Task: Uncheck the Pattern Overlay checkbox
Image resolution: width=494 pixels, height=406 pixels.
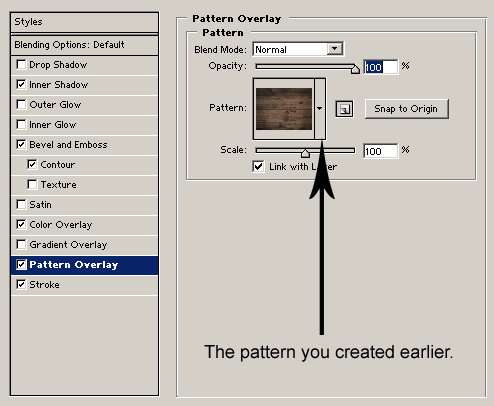Action: click(x=21, y=265)
